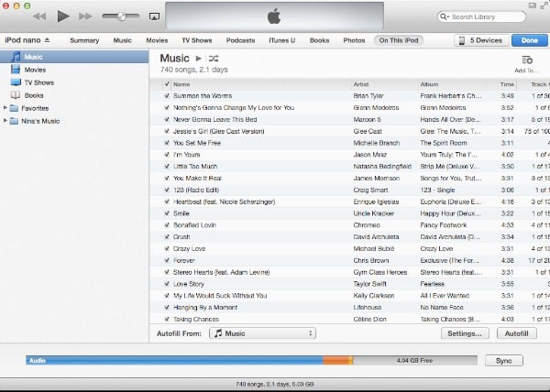Skip to the previous track
Screen dimensions: 550x392
[39, 16]
